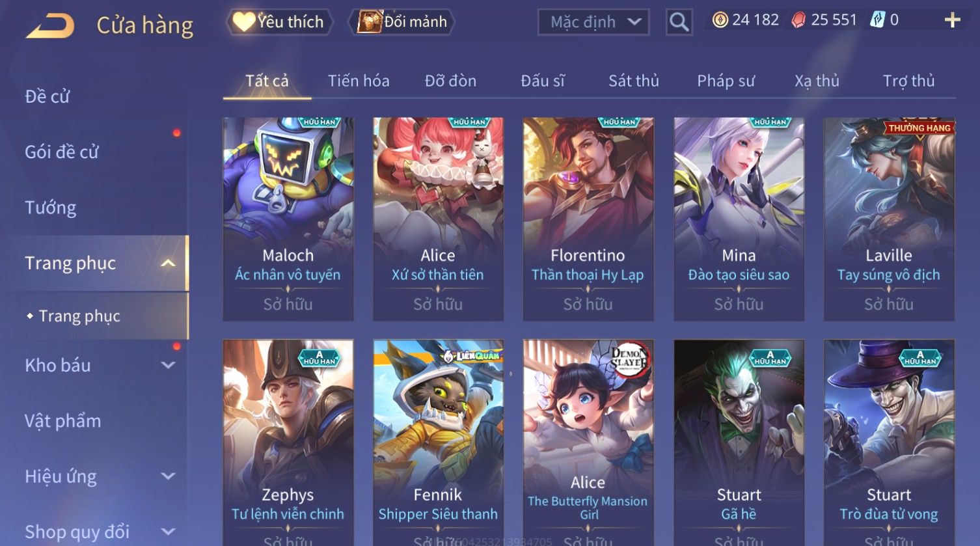The height and width of the screenshot is (546, 980).
Task: Open Yêu thích heart favorites
Action: pyautogui.click(x=279, y=21)
